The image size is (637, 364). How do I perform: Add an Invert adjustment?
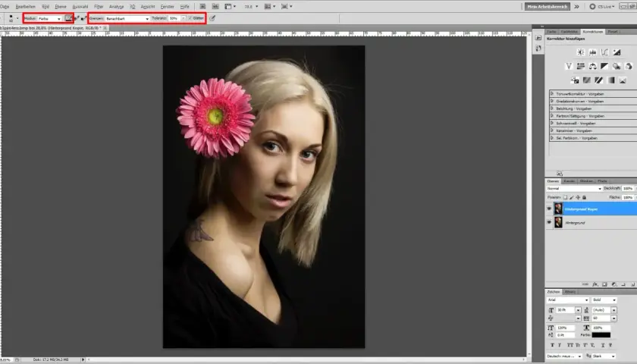pos(575,80)
